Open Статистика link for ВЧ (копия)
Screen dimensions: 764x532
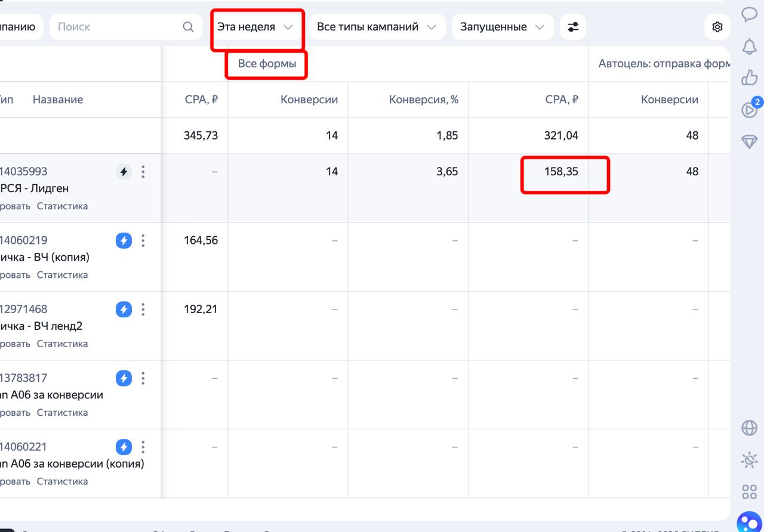(x=62, y=275)
